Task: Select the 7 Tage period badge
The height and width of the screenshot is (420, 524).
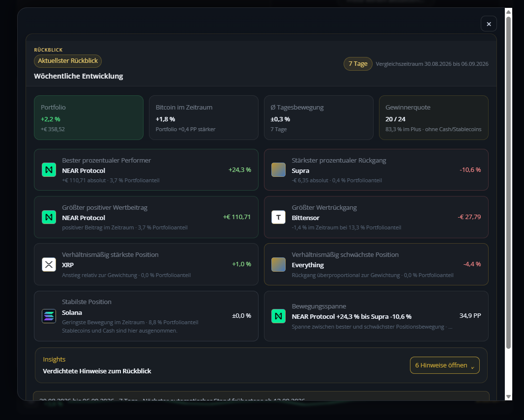Action: click(x=358, y=64)
